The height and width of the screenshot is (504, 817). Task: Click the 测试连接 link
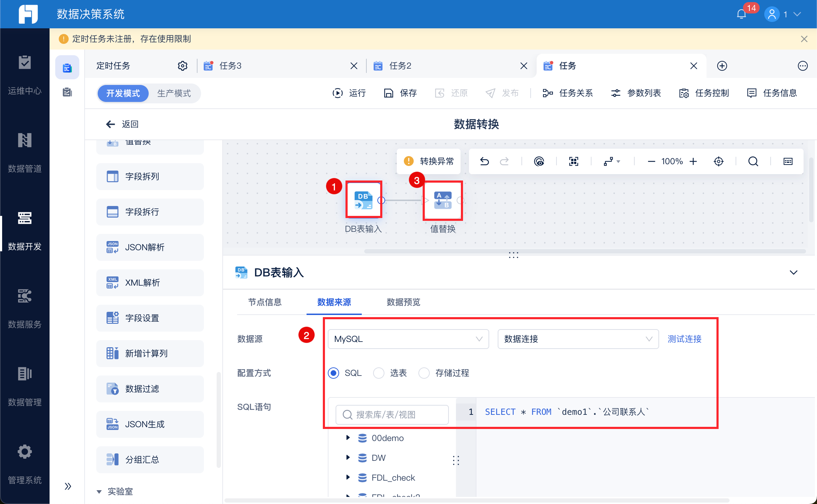pos(684,339)
